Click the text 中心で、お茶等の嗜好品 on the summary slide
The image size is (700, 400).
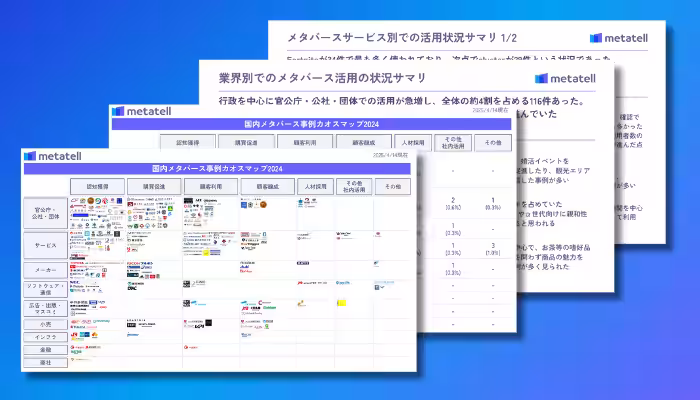click(553, 247)
